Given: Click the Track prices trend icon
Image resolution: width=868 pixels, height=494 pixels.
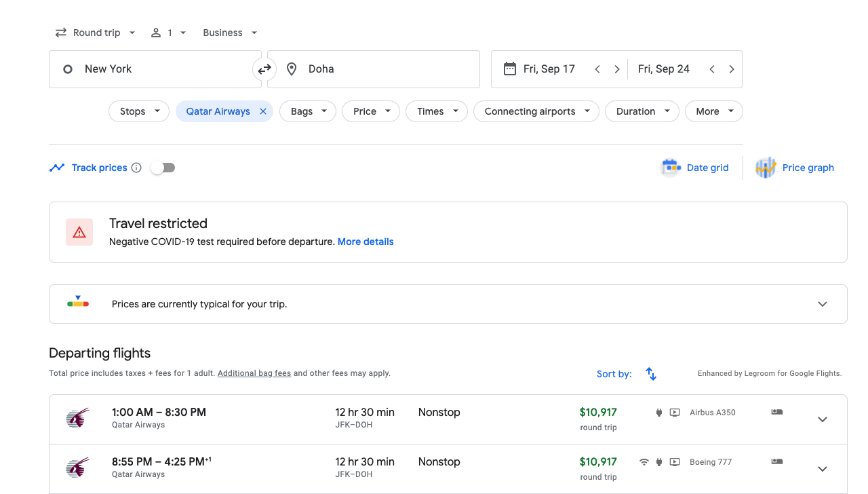Looking at the screenshot, I should (57, 168).
